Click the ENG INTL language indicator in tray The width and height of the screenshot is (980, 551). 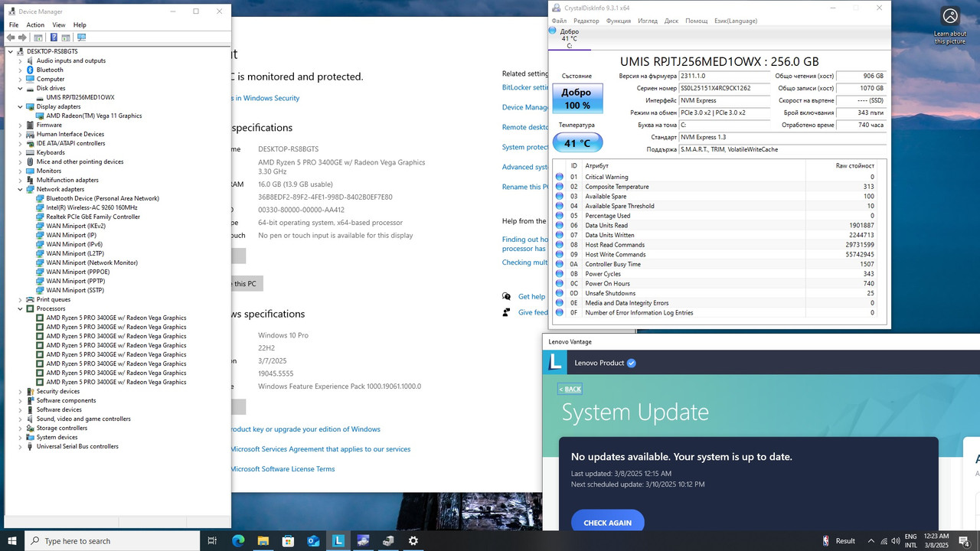click(x=910, y=540)
